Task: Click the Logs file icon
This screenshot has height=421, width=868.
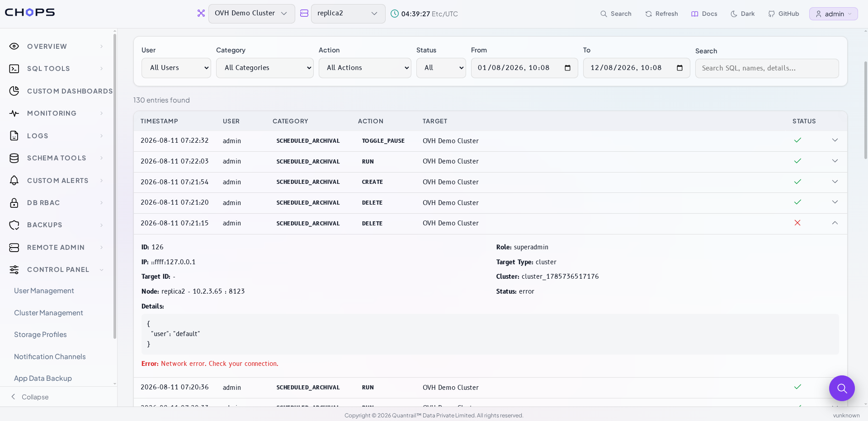Action: [x=14, y=136]
